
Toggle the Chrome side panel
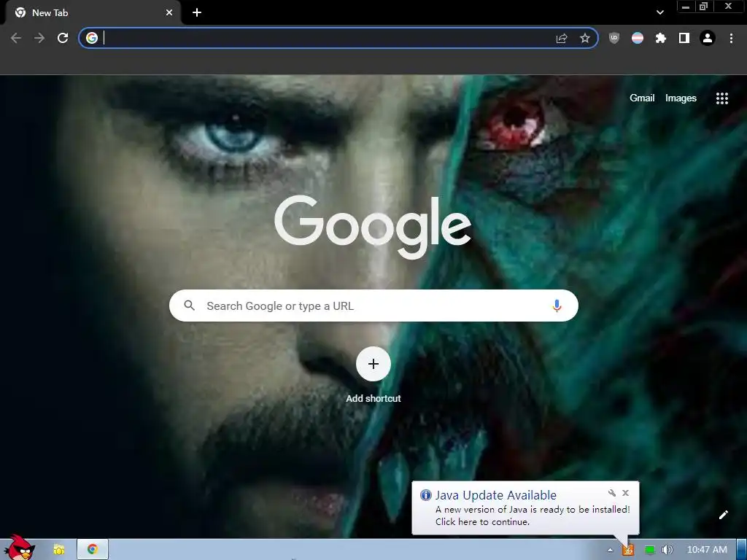[x=684, y=38]
